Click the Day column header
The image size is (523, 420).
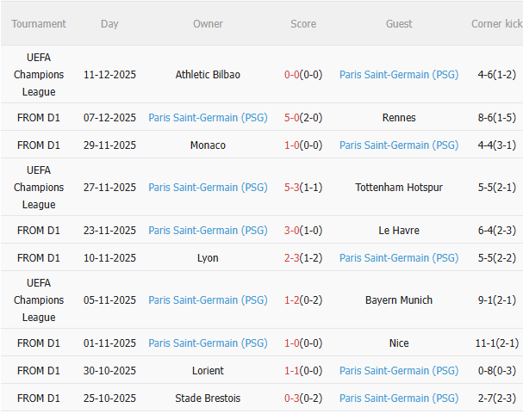coord(109,24)
